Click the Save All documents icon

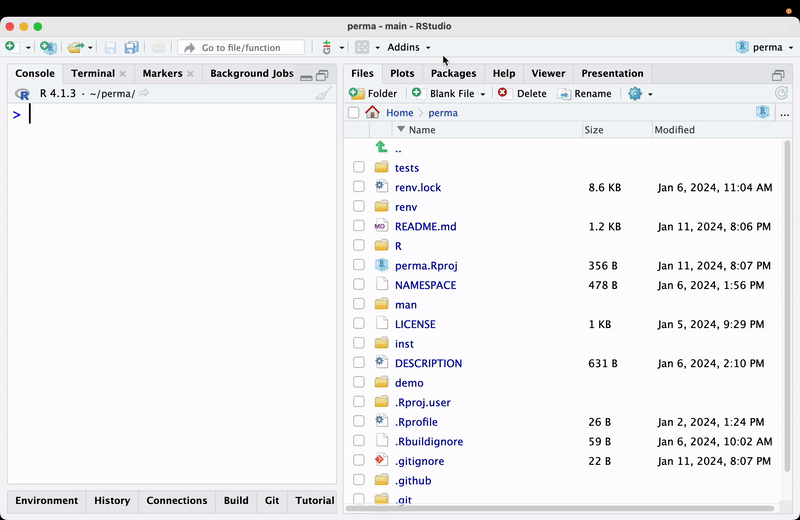click(x=132, y=47)
